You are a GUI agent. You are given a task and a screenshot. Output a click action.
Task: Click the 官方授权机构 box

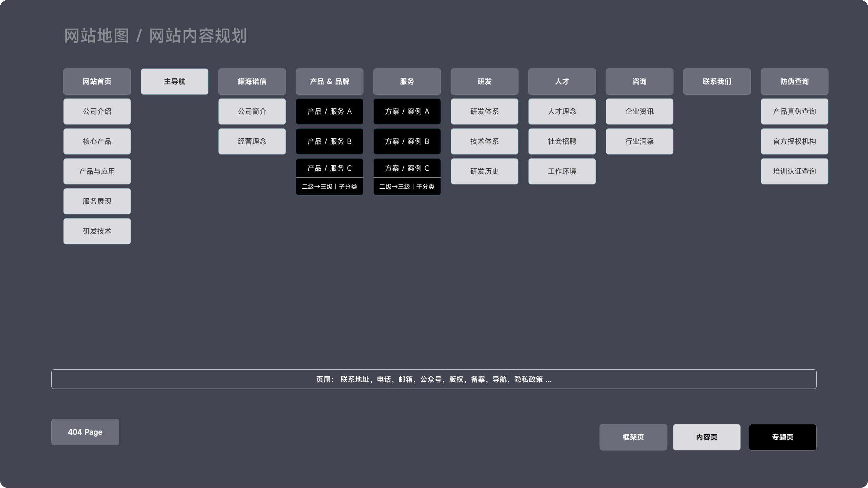(794, 141)
